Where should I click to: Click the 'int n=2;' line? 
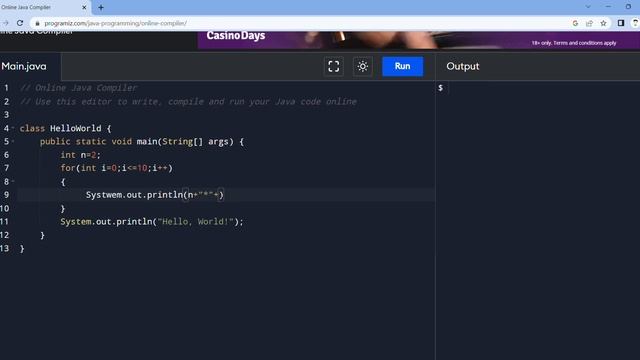(x=80, y=155)
